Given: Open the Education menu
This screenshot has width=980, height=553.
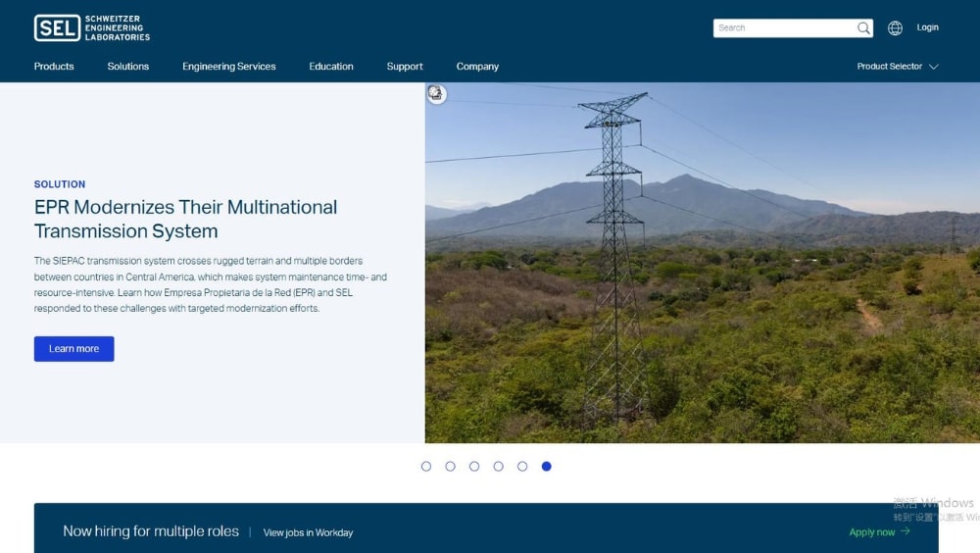Looking at the screenshot, I should point(331,67).
